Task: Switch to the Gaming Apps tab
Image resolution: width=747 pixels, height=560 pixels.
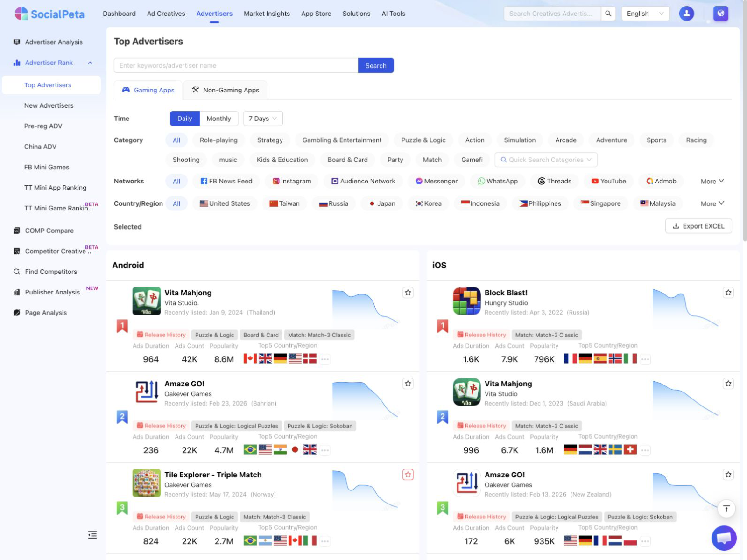Action: [x=148, y=90]
